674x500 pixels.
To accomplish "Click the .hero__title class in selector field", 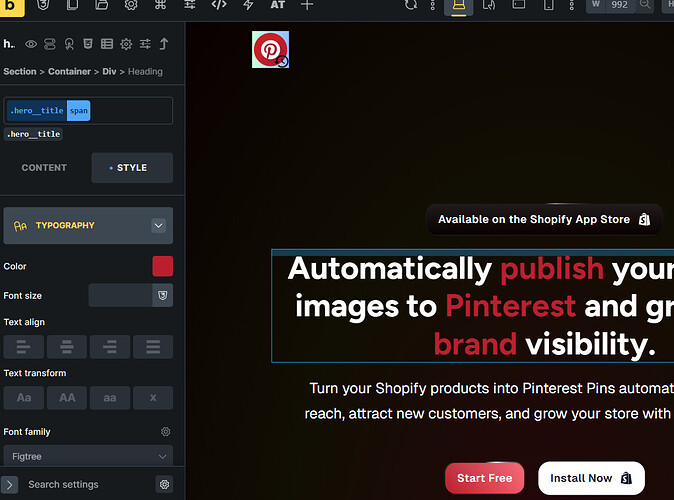I will pyautogui.click(x=37, y=110).
